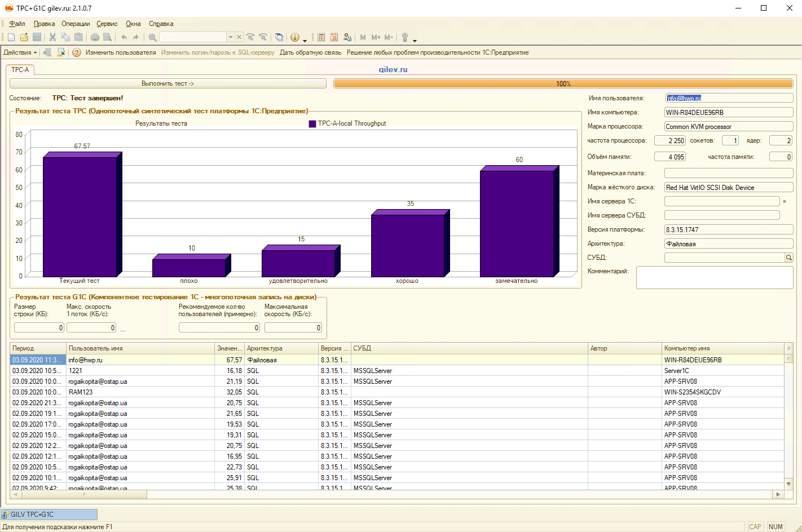Click the user with lock icon

pyautogui.click(x=347, y=37)
